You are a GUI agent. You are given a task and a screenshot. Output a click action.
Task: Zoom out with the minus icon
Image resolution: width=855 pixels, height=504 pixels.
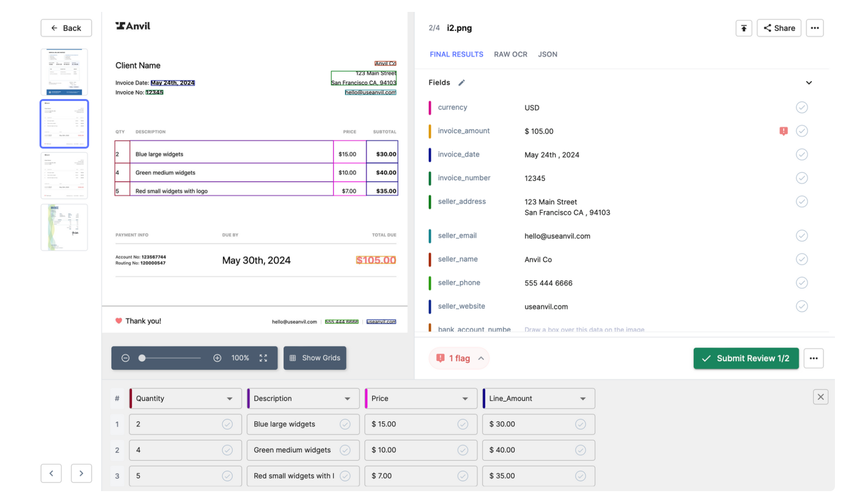pos(126,358)
